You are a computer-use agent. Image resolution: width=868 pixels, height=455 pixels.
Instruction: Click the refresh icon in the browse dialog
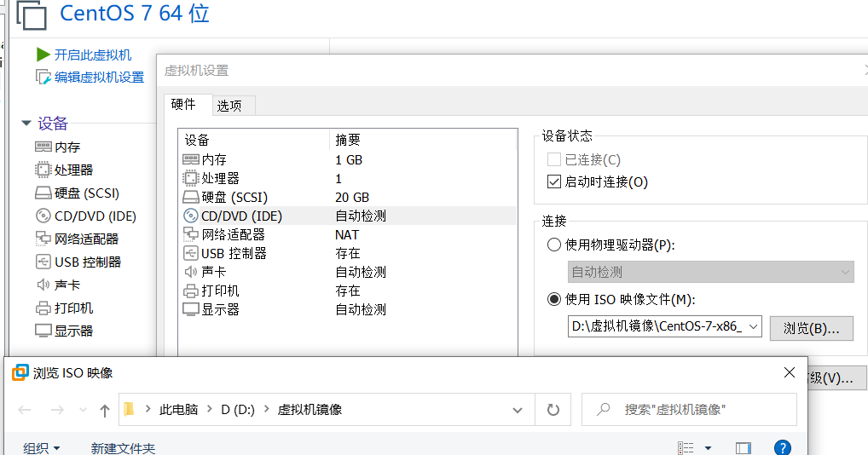click(553, 410)
